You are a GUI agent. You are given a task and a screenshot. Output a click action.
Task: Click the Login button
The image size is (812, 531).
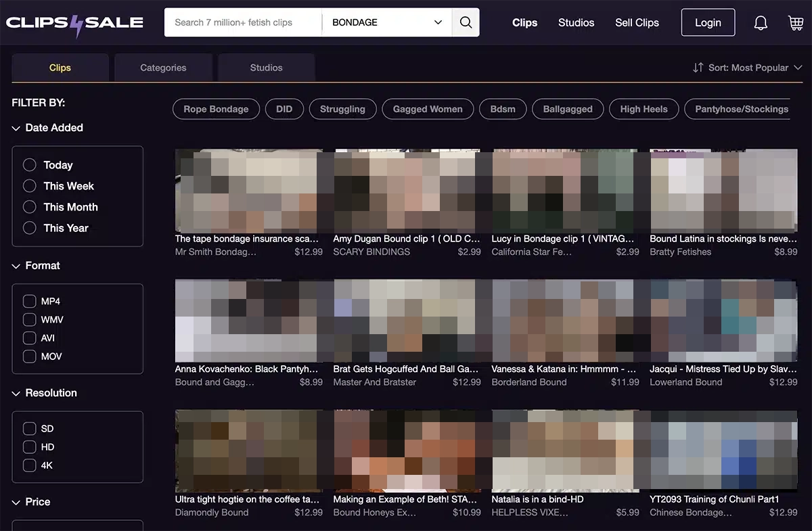pos(708,22)
